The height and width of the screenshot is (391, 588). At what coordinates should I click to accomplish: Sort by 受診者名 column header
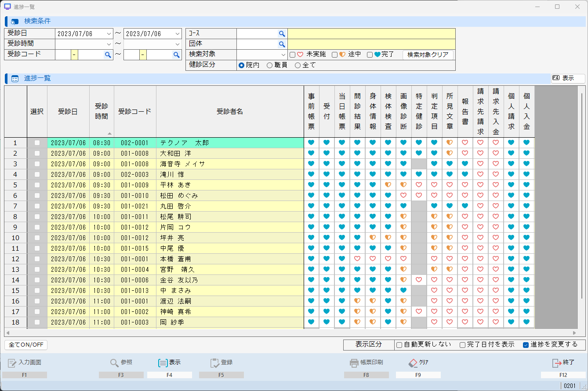click(x=230, y=111)
